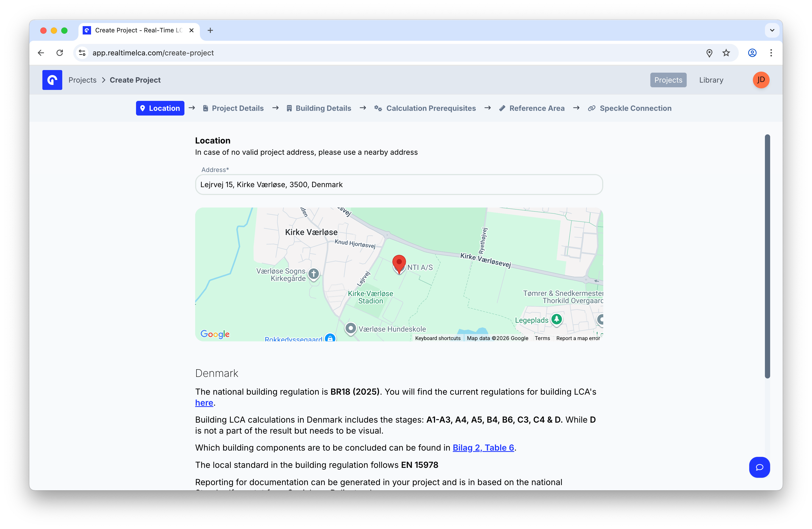
Task: Click the Legeplads playground marker
Action: point(557,320)
